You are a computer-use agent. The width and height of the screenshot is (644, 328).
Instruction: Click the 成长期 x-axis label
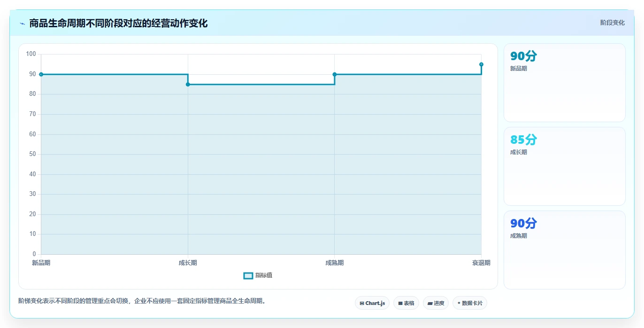click(x=188, y=263)
